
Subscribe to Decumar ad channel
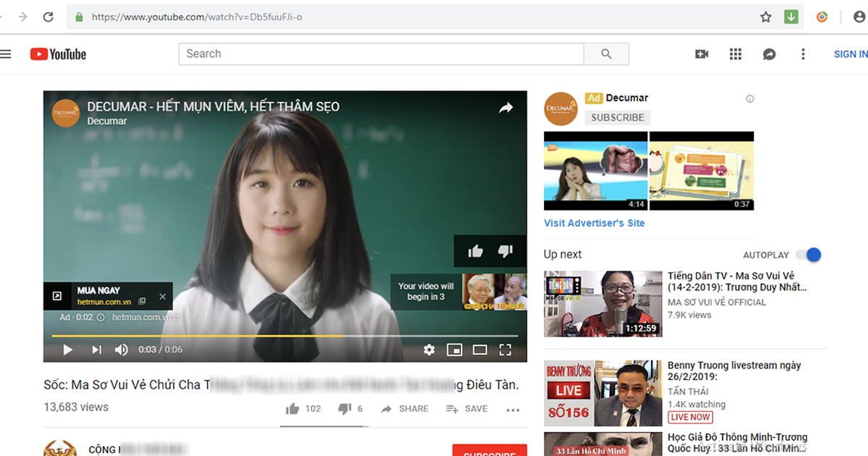click(x=618, y=117)
